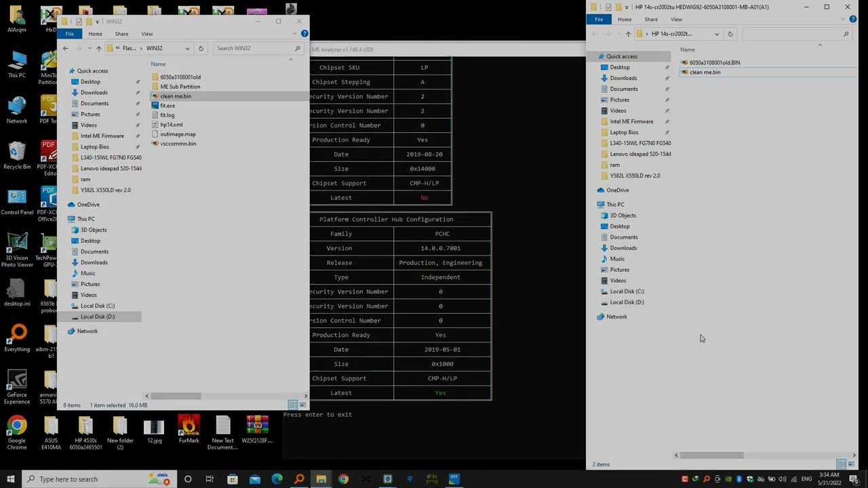Open help icon in WIN32 window
The height and width of the screenshot is (488, 868).
(x=304, y=33)
